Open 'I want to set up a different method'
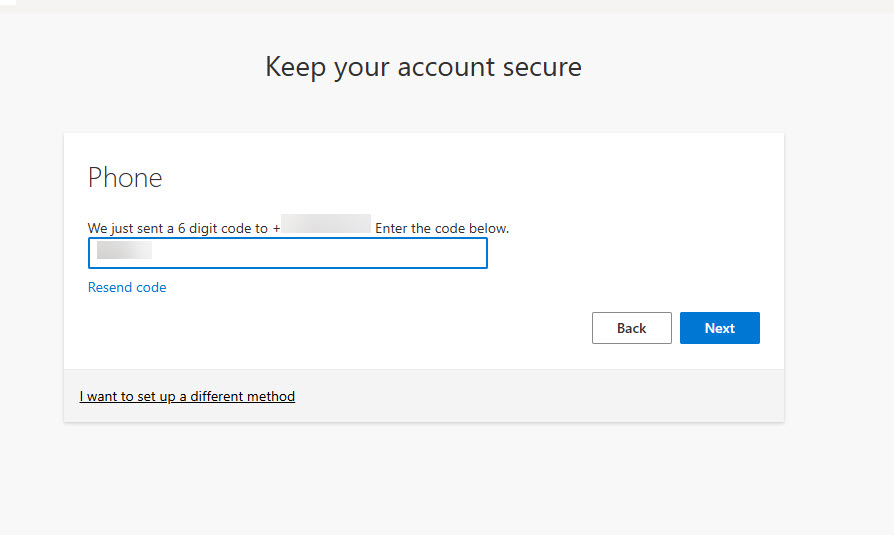Viewport: 894px width, 535px height. pos(187,396)
